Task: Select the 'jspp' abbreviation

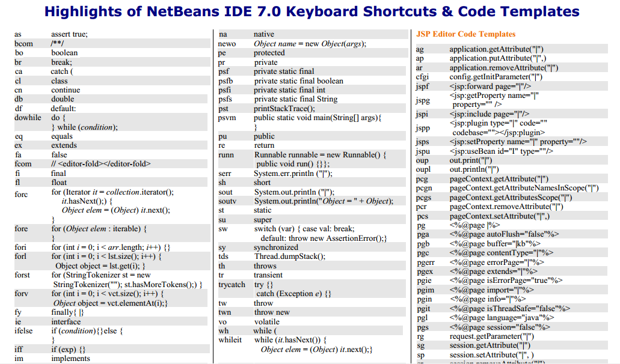Action: (423, 128)
